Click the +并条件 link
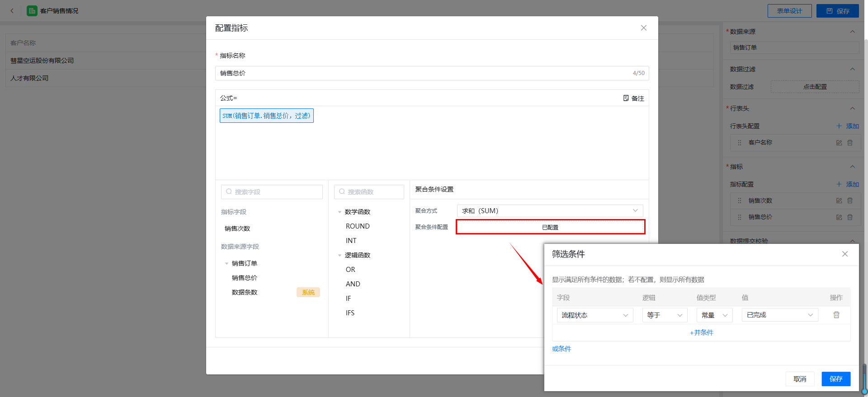The height and width of the screenshot is (397, 868). click(x=701, y=332)
